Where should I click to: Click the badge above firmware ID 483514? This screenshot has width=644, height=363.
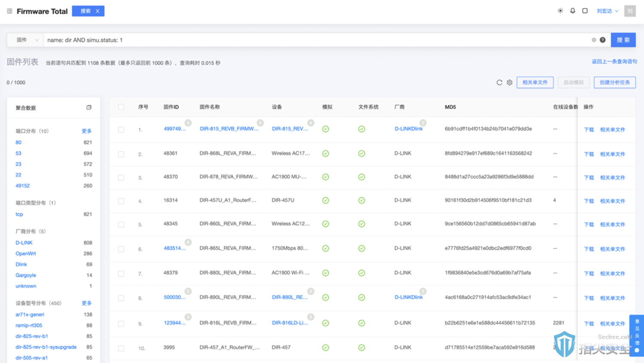point(188,242)
